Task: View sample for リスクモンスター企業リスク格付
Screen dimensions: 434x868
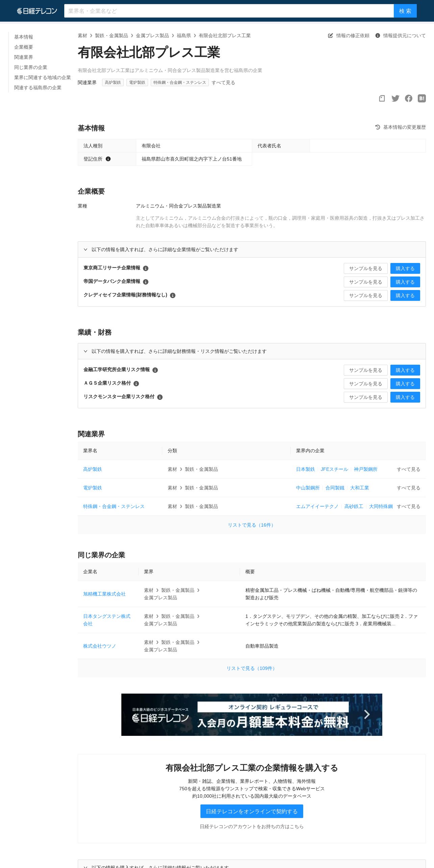Action: pos(366,397)
